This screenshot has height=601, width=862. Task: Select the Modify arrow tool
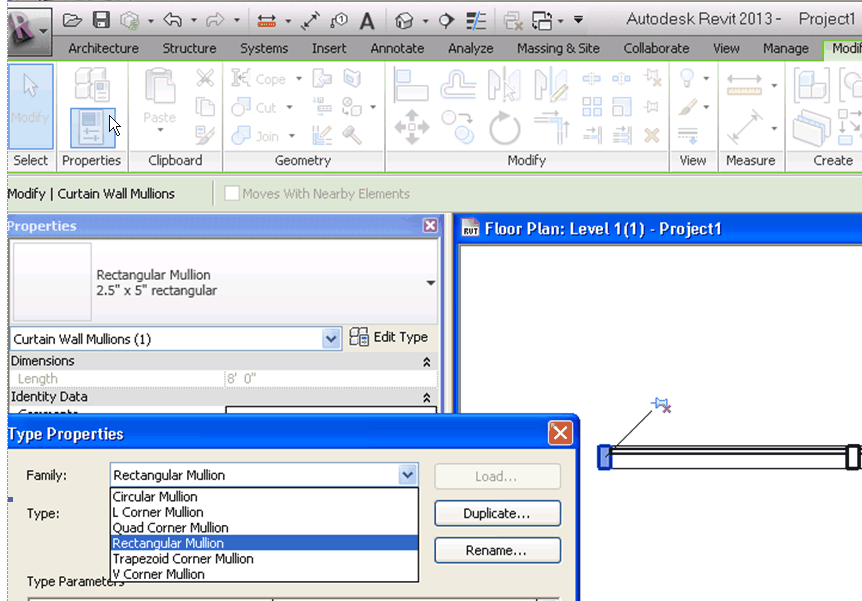[31, 106]
